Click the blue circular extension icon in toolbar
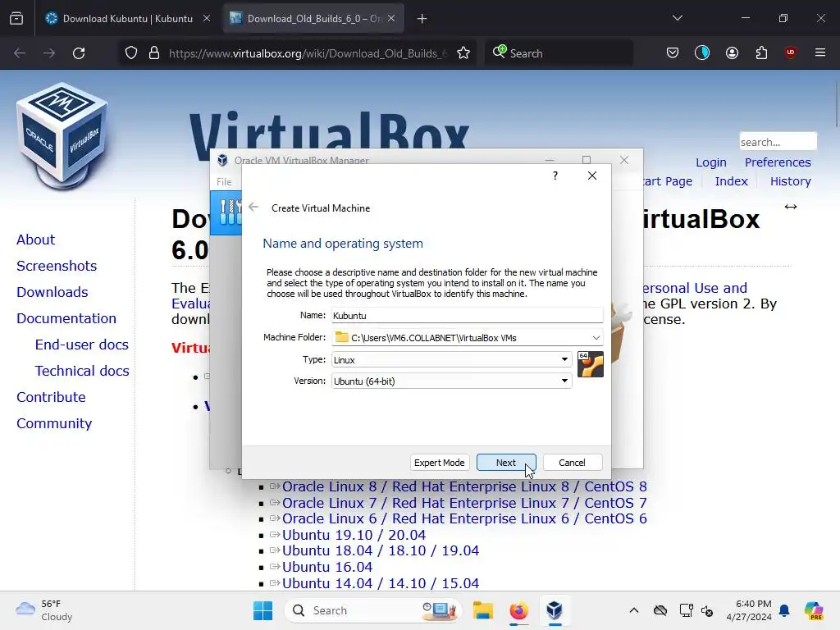The height and width of the screenshot is (630, 840). pos(702,52)
